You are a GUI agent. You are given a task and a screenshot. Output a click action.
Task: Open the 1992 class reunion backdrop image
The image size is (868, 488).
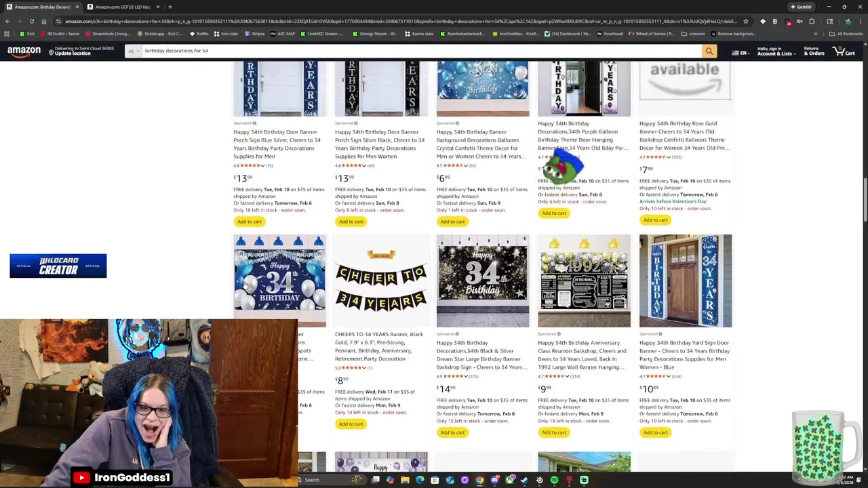point(584,281)
